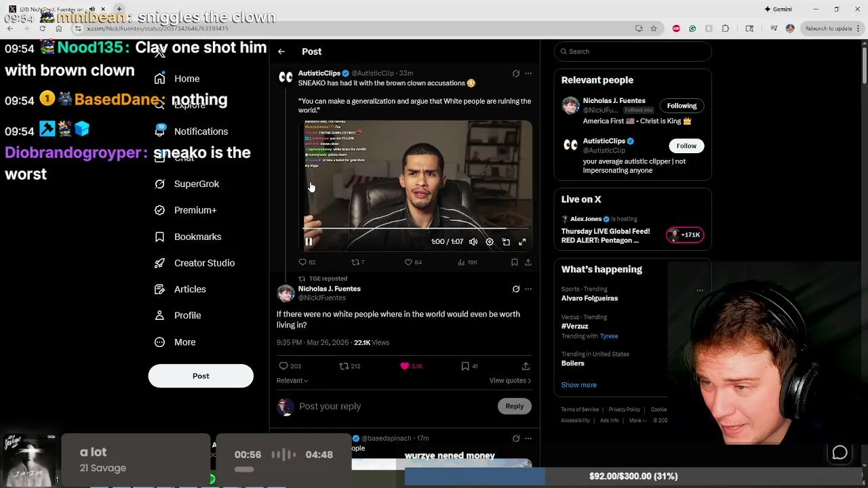Click Show more under What's happening
Viewport: 868px width, 488px height.
coord(579,385)
